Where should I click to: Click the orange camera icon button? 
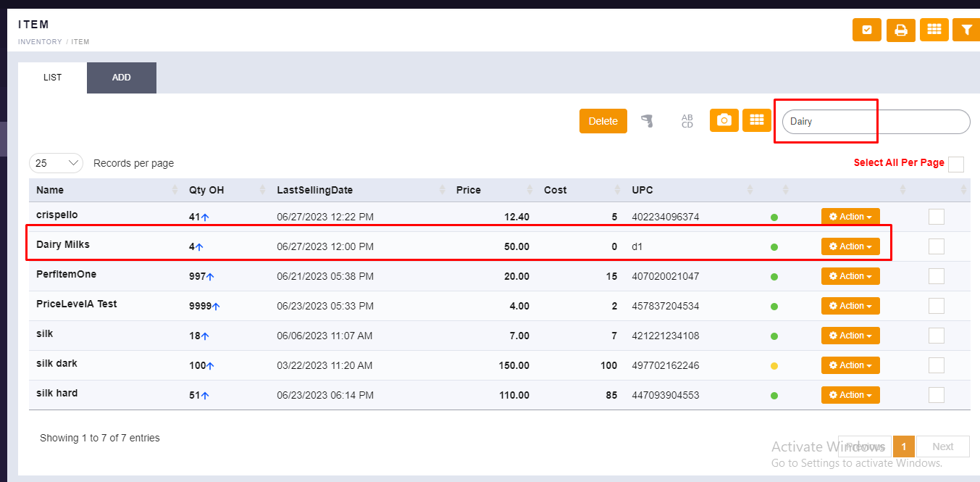pyautogui.click(x=724, y=120)
